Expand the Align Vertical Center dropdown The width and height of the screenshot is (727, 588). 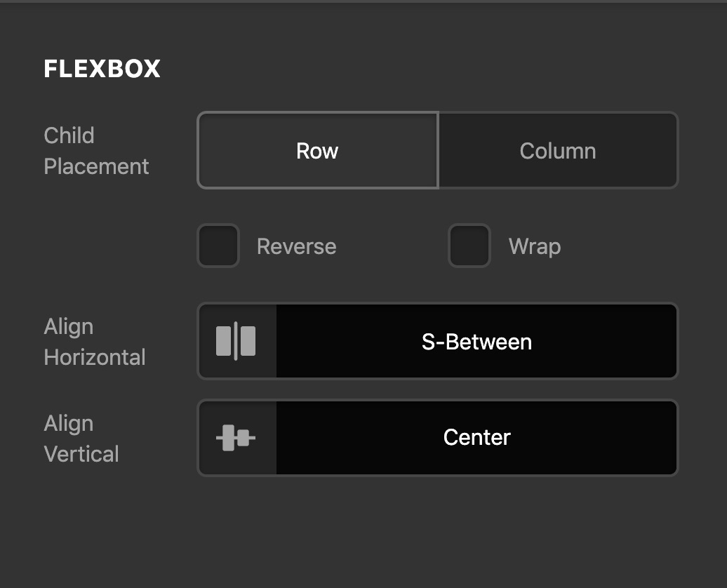(x=438, y=437)
